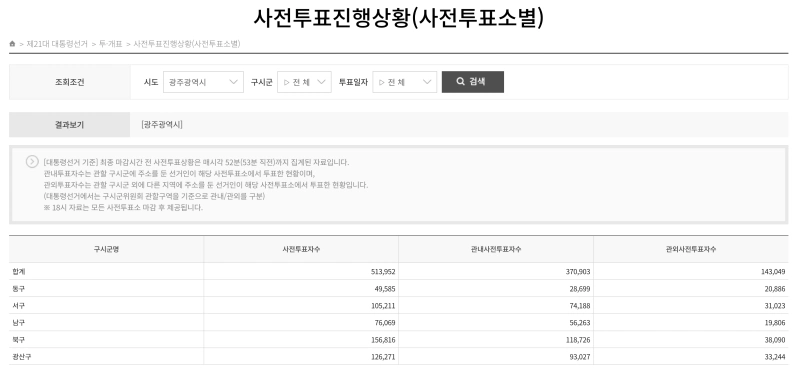The width and height of the screenshot is (800, 378).
Task: Select the 서구 row label
Action: [x=18, y=306]
